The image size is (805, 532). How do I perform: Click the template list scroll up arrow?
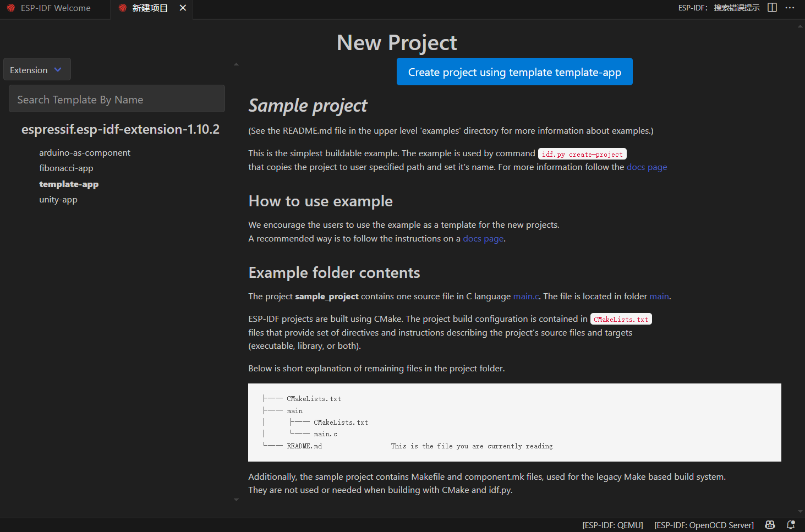coord(236,64)
